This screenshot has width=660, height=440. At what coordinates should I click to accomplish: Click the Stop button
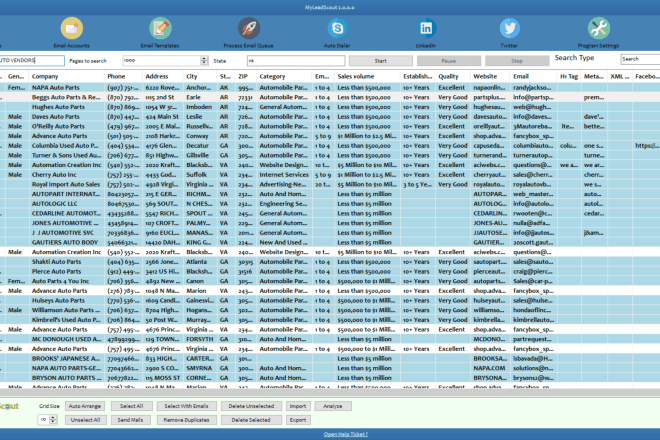(517, 61)
